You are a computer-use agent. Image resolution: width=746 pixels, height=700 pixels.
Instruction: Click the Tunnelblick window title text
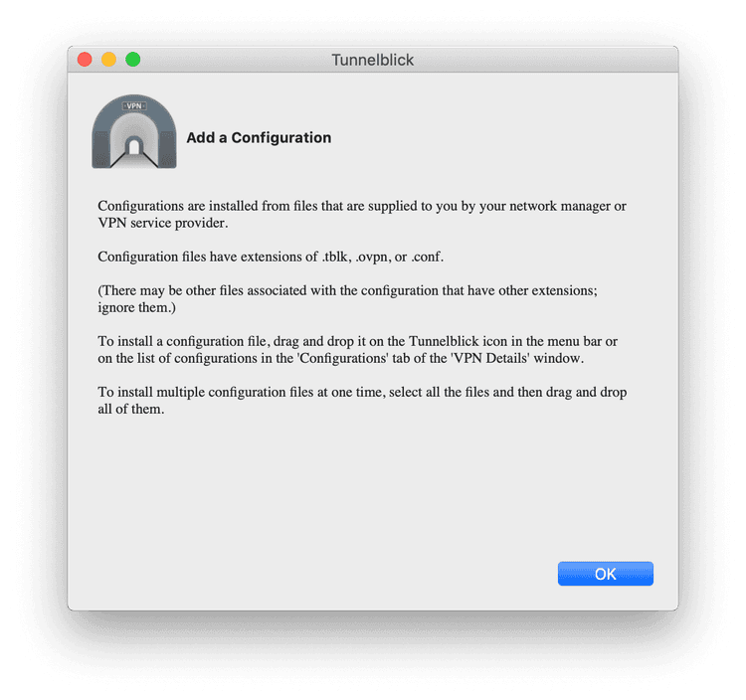click(x=373, y=60)
